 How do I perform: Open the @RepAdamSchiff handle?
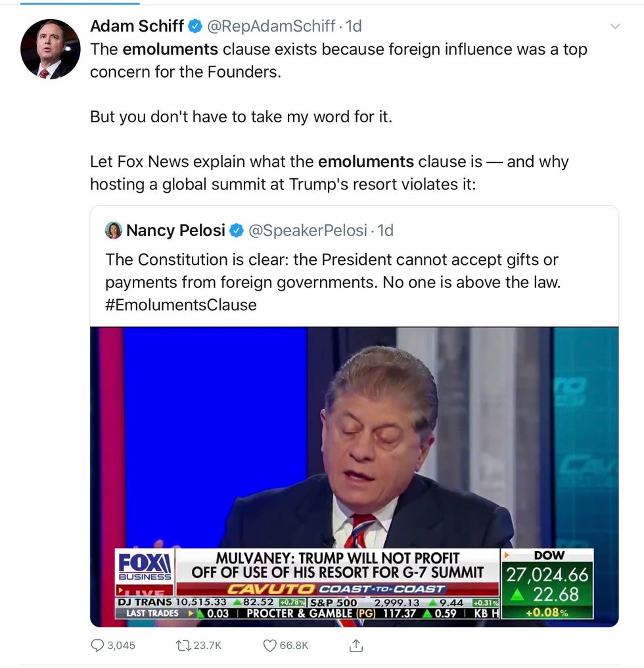coord(271,26)
